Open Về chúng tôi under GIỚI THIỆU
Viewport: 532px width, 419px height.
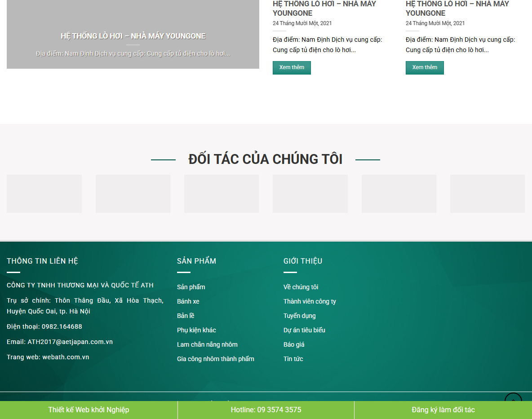point(301,287)
